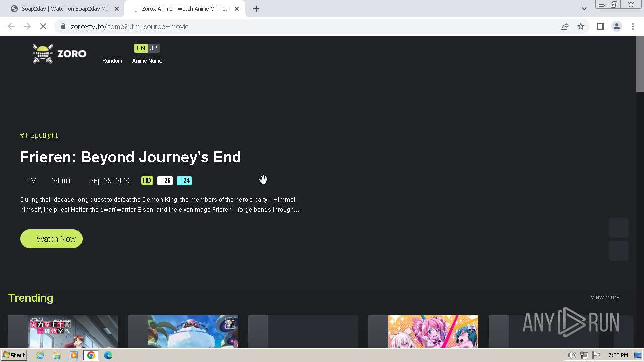Open Chrome three-dot menu
This screenshot has height=362, width=644.
point(633,27)
